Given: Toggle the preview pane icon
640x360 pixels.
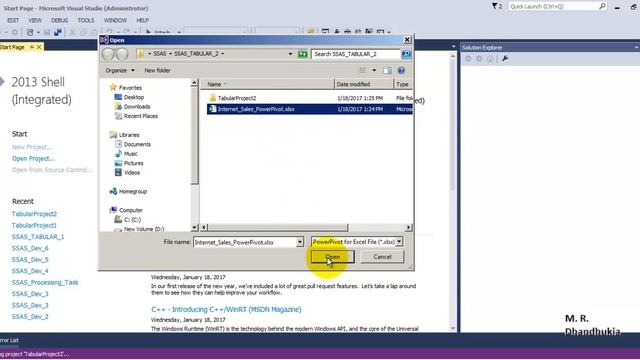Looking at the screenshot, I should pos(387,71).
